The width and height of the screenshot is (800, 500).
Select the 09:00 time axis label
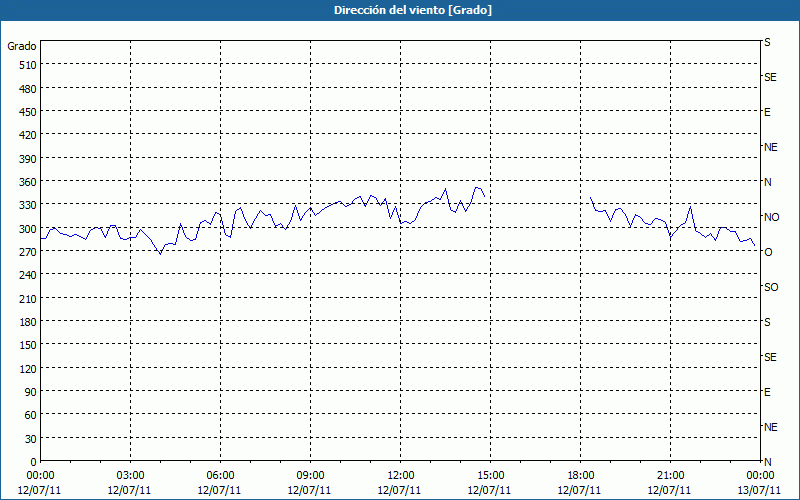[310, 476]
